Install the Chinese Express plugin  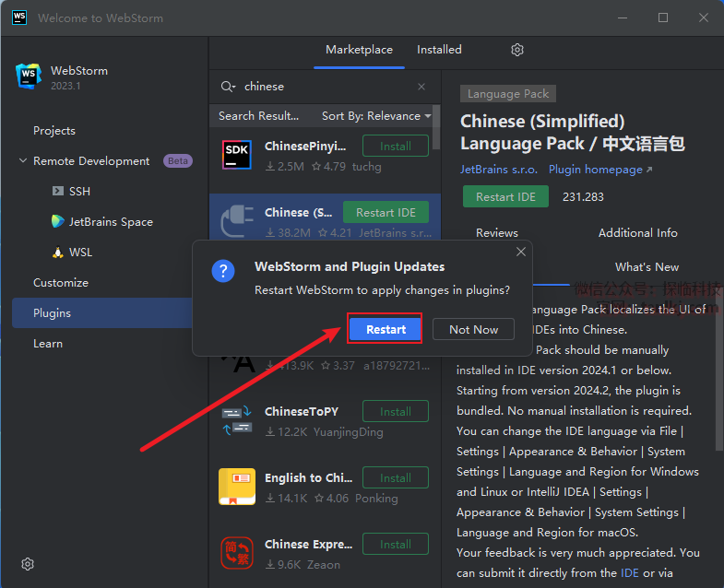tap(396, 544)
